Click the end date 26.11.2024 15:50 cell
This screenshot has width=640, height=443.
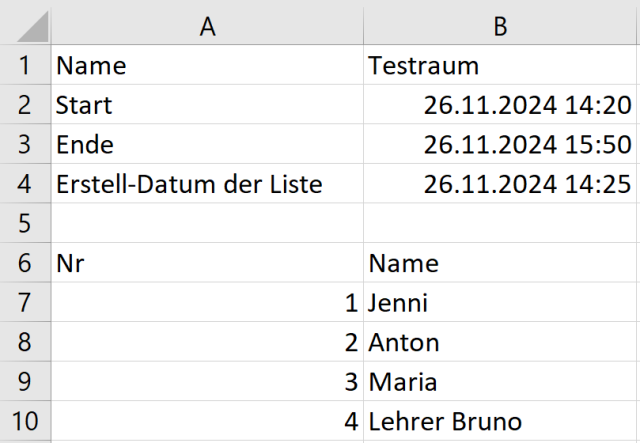(x=501, y=145)
